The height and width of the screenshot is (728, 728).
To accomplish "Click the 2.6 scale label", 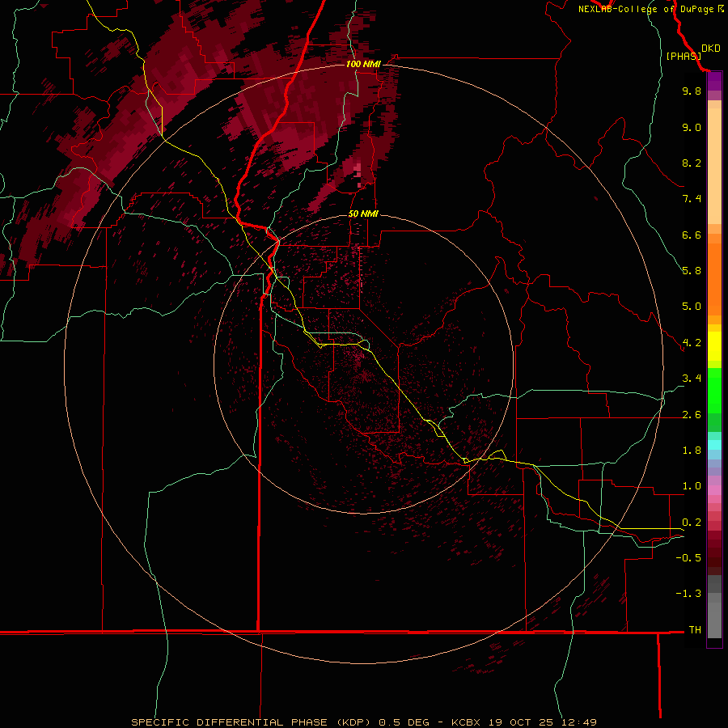I will coord(692,415).
